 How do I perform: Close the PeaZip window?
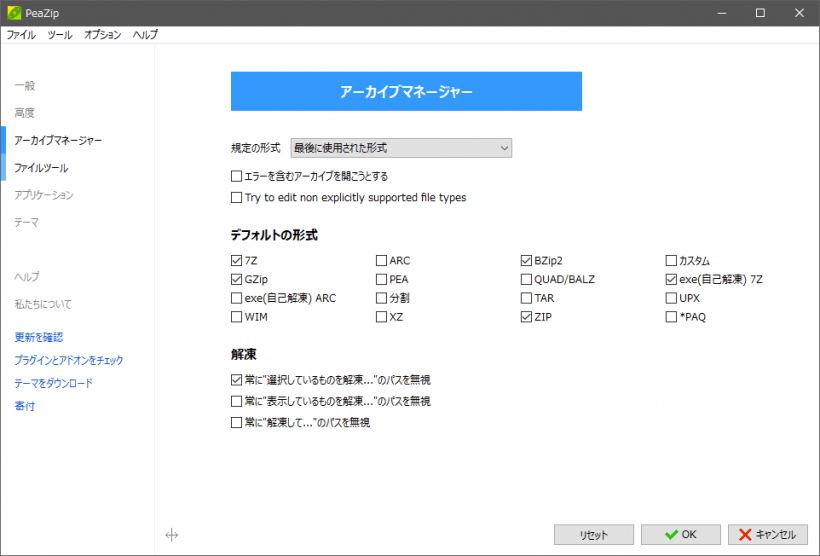pos(800,13)
